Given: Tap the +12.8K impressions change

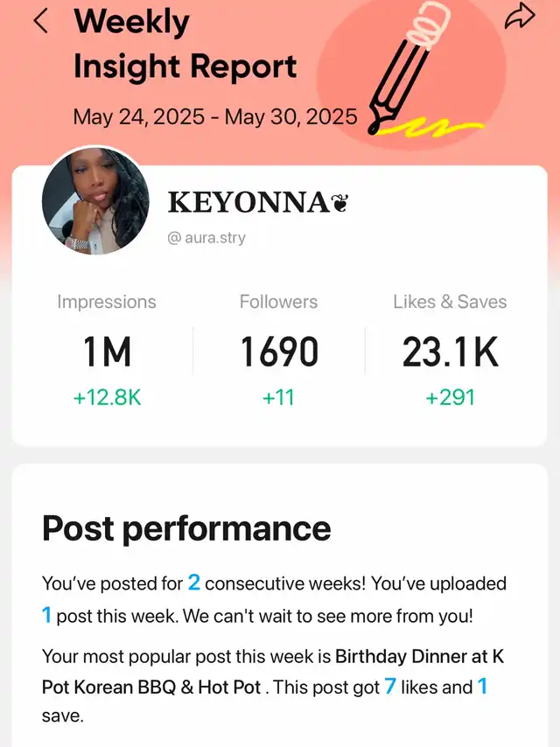Looking at the screenshot, I should point(107,397).
